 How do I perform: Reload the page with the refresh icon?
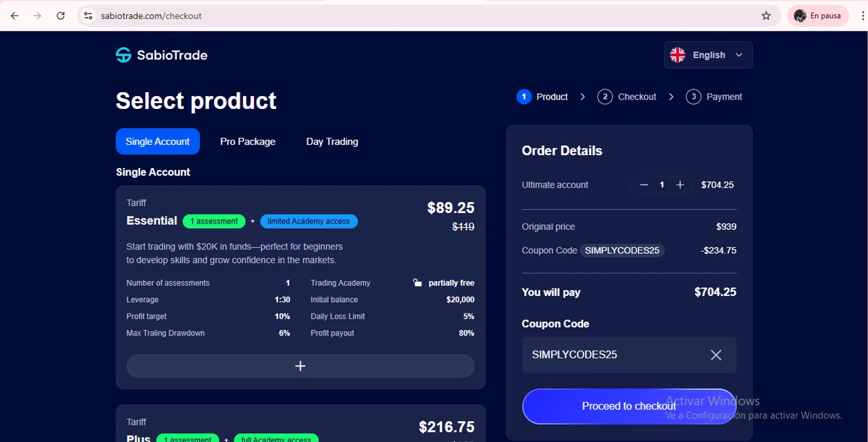(61, 16)
